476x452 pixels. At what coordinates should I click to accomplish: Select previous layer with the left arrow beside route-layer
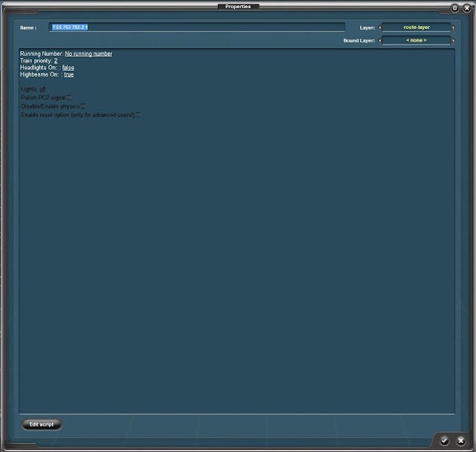tap(380, 28)
